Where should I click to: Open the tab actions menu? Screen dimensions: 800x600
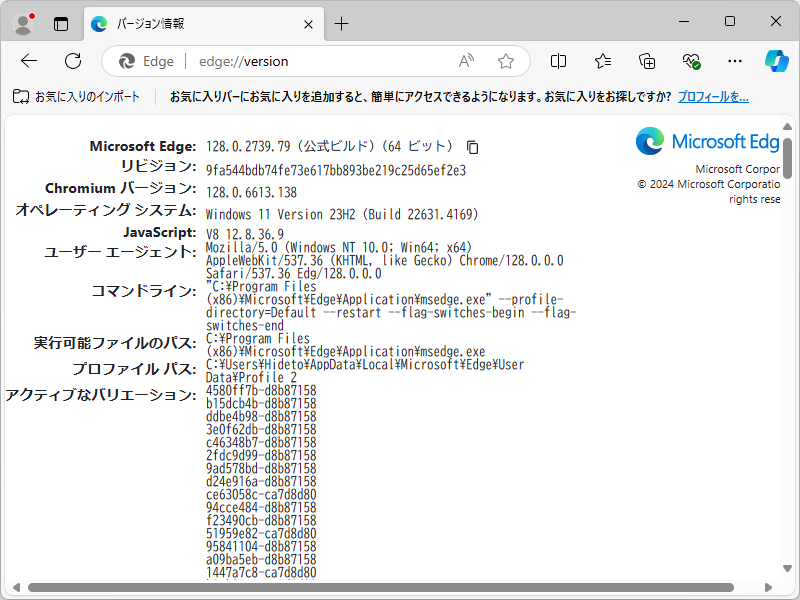point(59,21)
